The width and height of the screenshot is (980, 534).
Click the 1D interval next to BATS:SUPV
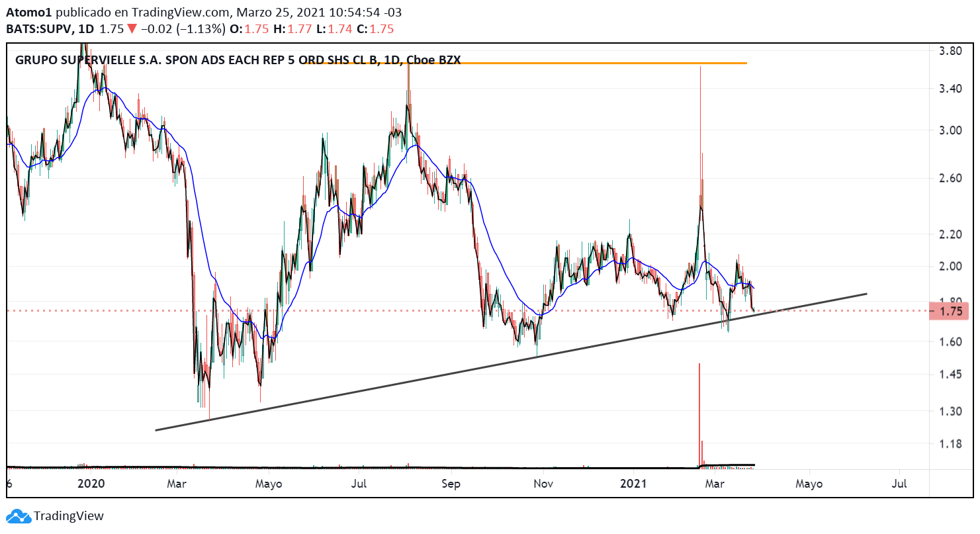point(86,29)
